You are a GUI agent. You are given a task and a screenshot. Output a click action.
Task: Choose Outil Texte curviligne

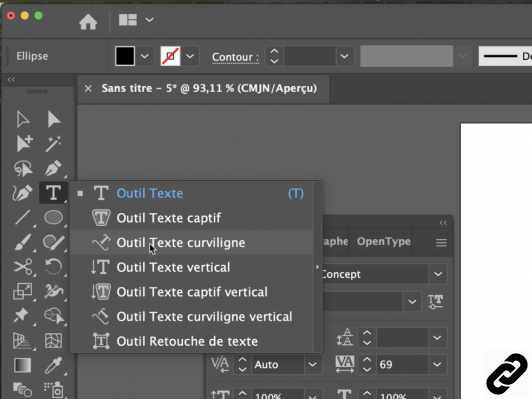[191, 243]
